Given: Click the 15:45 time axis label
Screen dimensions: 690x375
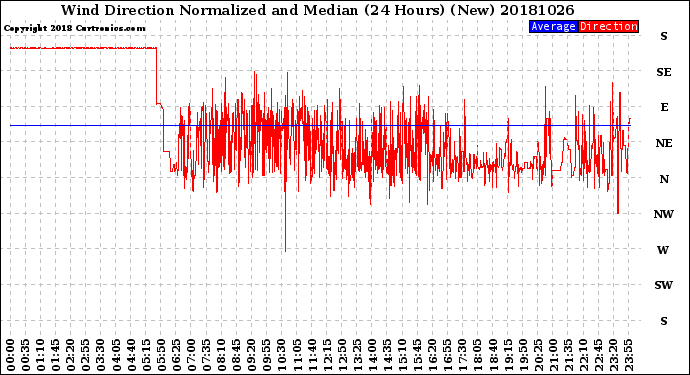Looking at the screenshot, I should 417,355.
